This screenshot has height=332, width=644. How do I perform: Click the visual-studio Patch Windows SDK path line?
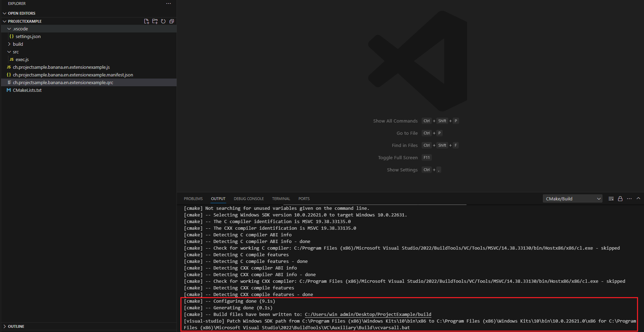pyautogui.click(x=410, y=324)
